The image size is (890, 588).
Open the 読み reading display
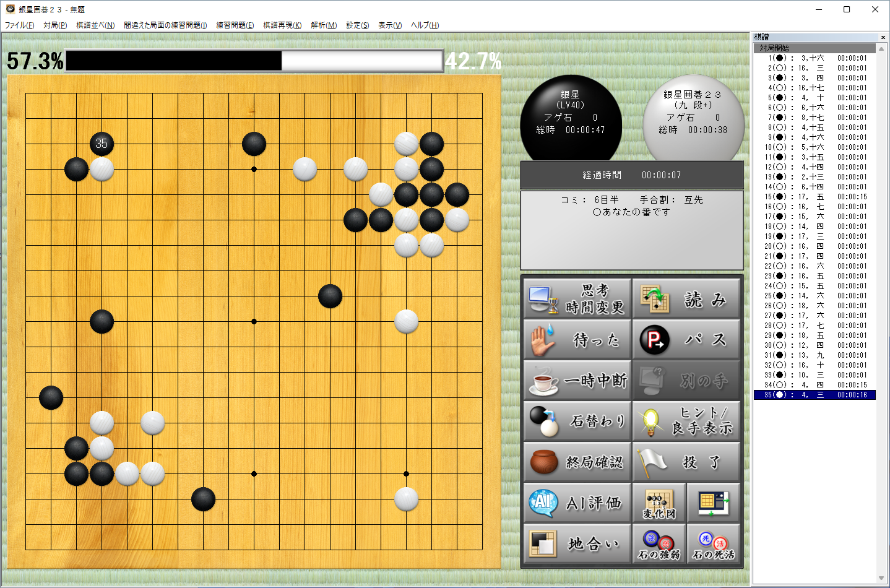(x=686, y=298)
